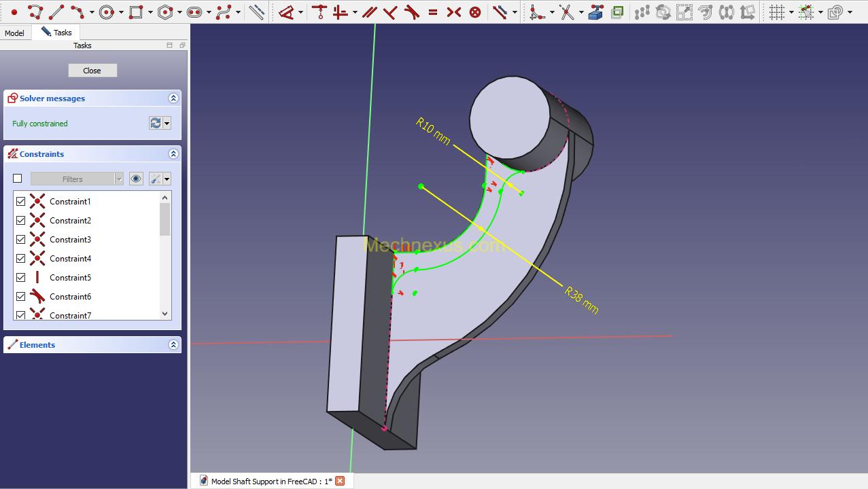Viewport: 868px width, 489px height.
Task: Toggle constraint visibility eye button
Action: (x=136, y=179)
